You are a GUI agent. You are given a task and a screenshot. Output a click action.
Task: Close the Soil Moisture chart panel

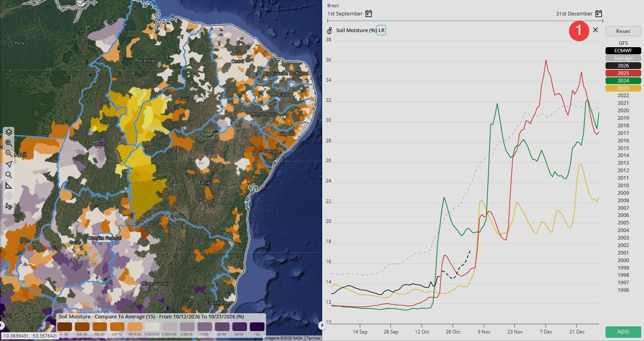595,30
